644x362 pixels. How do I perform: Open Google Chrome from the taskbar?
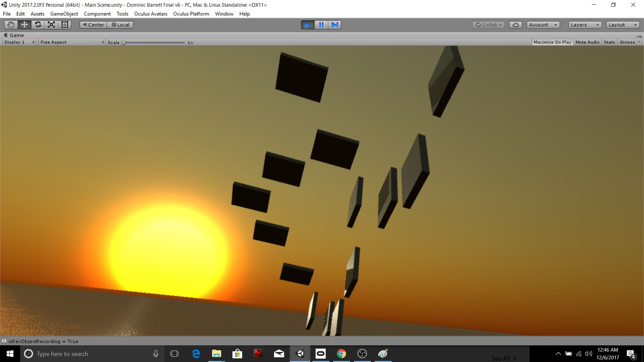coord(341,354)
